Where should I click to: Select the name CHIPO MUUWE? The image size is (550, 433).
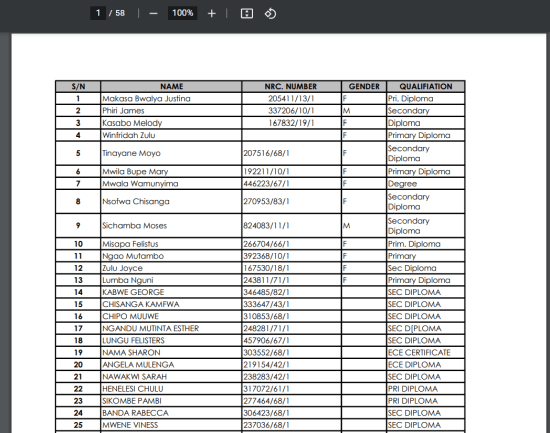[x=130, y=317]
